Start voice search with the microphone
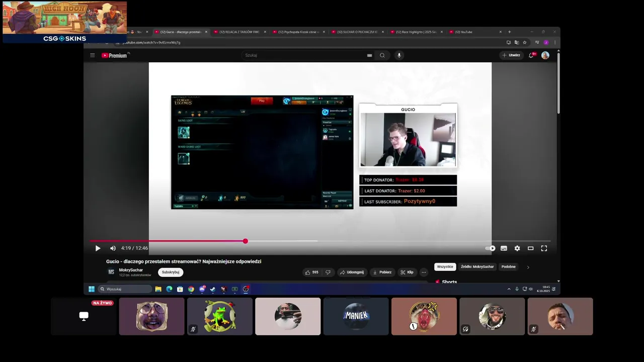This screenshot has width=644, height=362. (399, 55)
